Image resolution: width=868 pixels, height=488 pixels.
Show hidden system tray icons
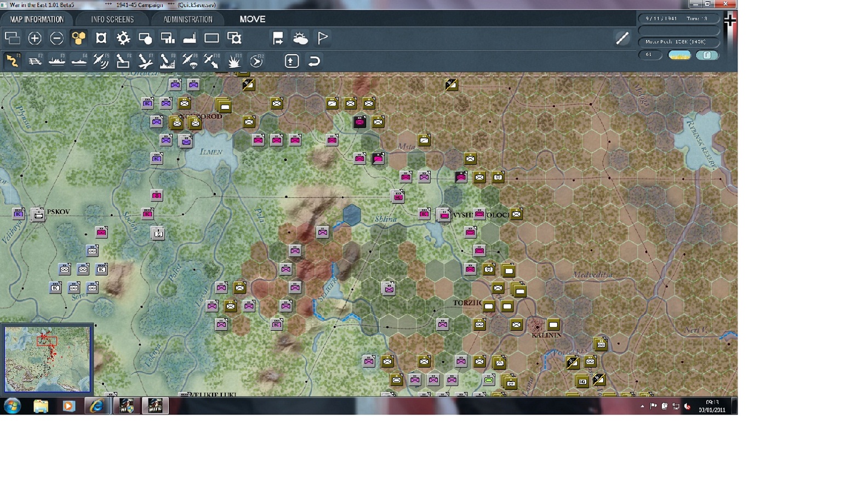tap(642, 406)
